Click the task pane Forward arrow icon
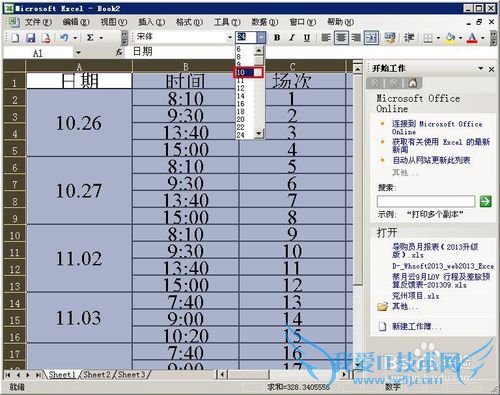Screen dimensions: 500x395 (394, 83)
